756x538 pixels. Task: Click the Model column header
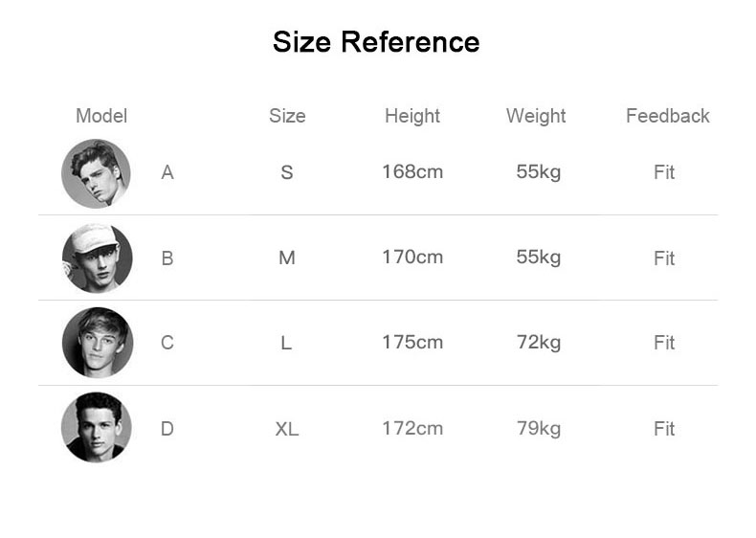click(101, 116)
